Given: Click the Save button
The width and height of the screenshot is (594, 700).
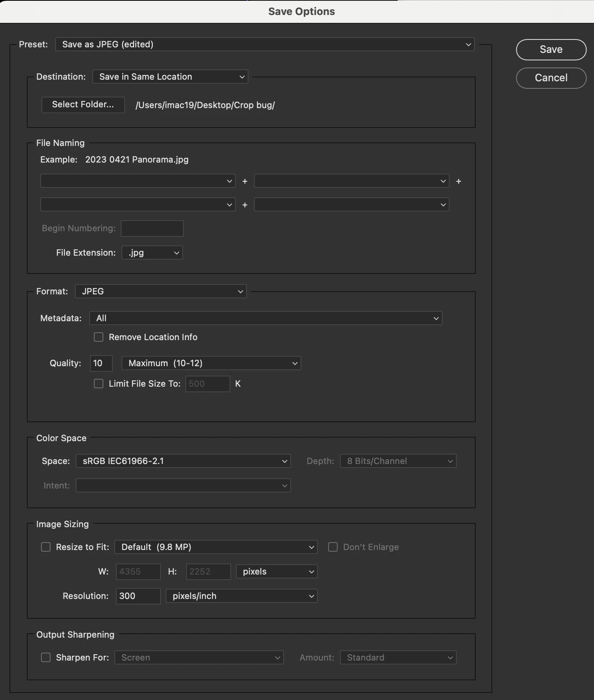Looking at the screenshot, I should pos(551,50).
